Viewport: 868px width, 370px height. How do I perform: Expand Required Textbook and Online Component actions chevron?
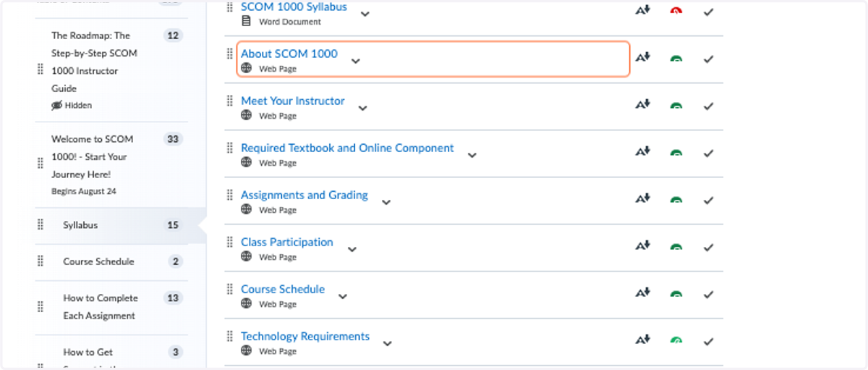[x=472, y=155]
